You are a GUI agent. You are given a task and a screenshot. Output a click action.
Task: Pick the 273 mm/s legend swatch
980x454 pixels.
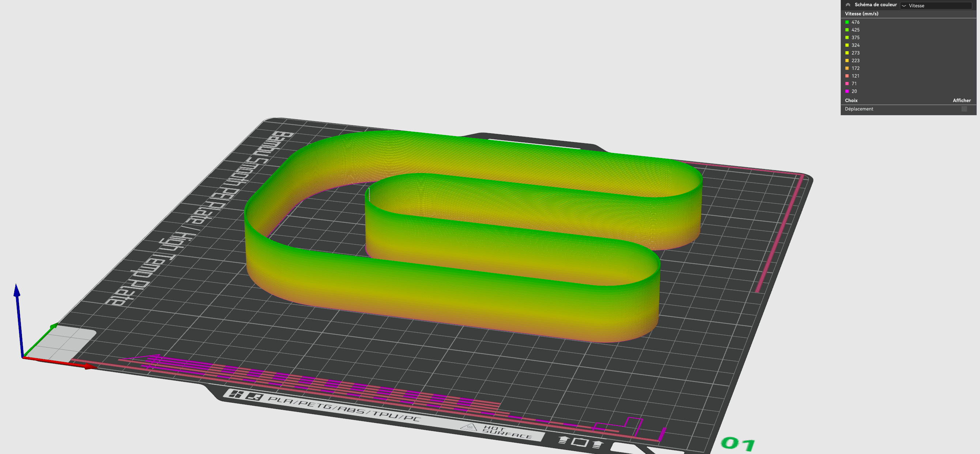click(847, 53)
